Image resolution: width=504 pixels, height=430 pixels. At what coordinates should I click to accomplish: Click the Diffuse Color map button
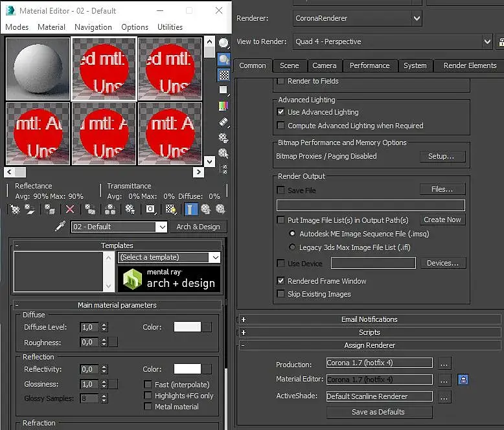coord(207,327)
